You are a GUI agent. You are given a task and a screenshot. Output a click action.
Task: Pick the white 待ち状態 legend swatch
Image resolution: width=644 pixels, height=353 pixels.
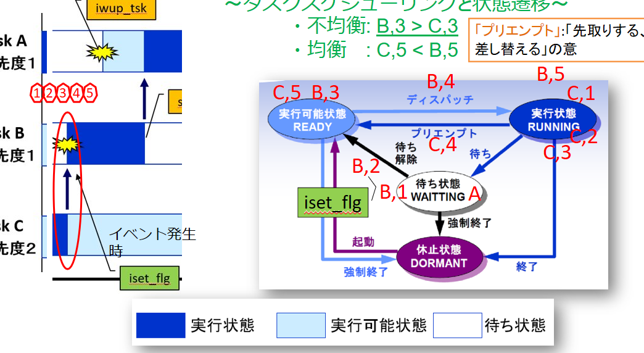[x=457, y=325]
